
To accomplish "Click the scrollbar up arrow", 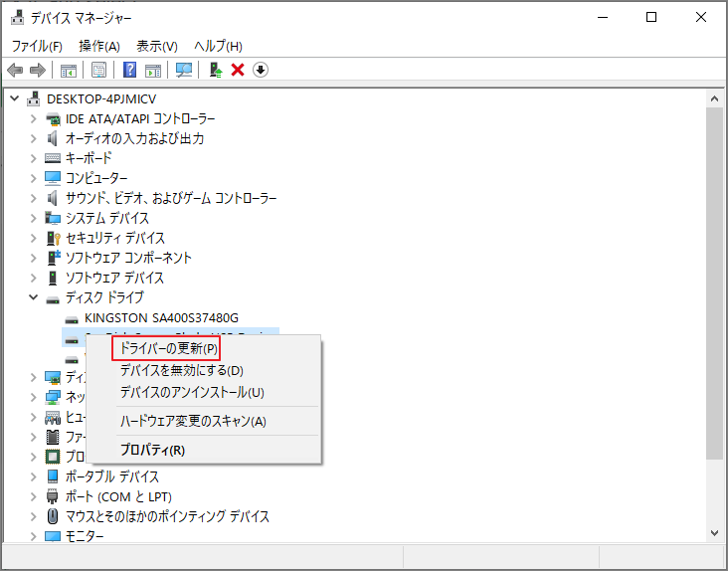I will (714, 98).
